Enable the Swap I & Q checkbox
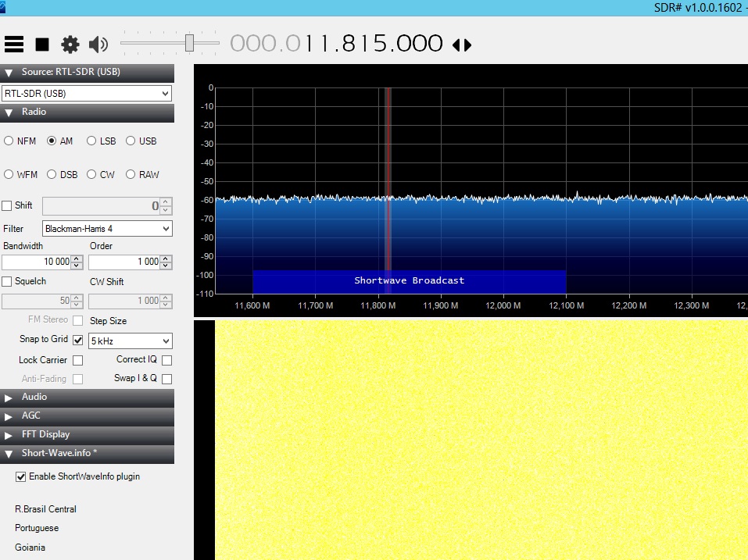 tap(167, 379)
